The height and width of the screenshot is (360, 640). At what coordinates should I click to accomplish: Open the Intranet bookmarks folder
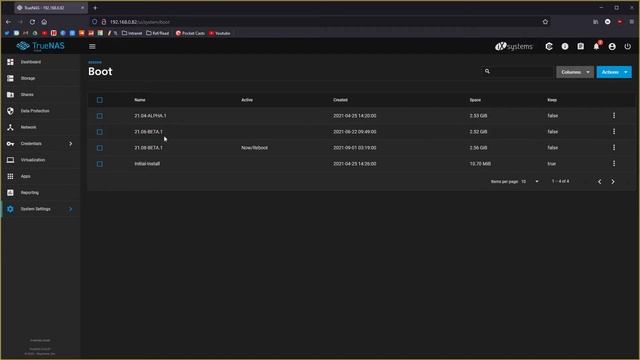point(132,33)
